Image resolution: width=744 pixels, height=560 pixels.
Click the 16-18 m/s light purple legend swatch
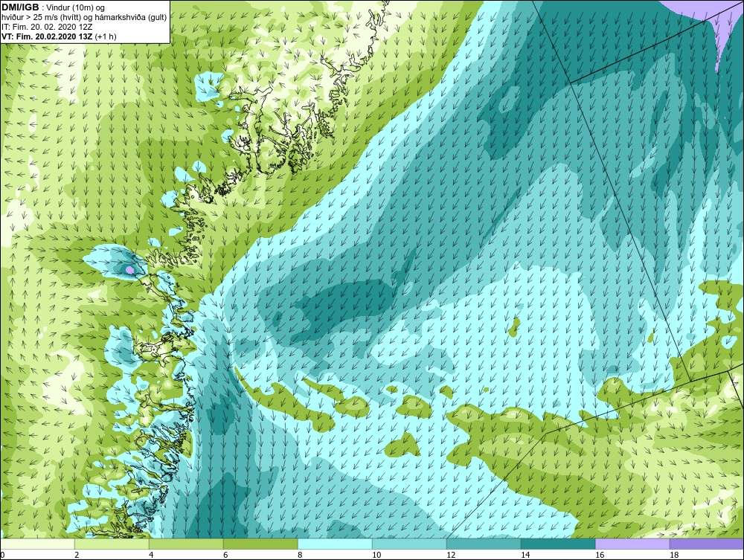click(x=632, y=544)
